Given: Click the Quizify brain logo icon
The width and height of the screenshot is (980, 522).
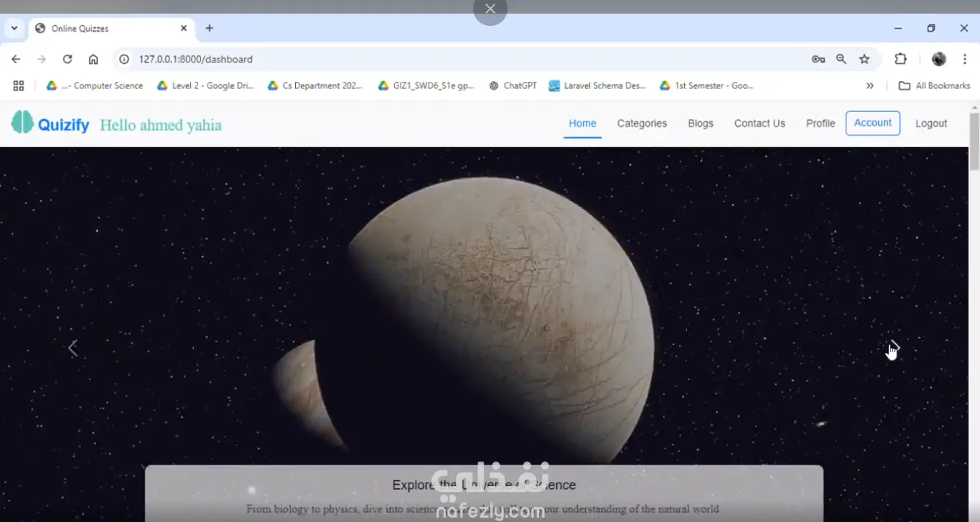Looking at the screenshot, I should 22,123.
